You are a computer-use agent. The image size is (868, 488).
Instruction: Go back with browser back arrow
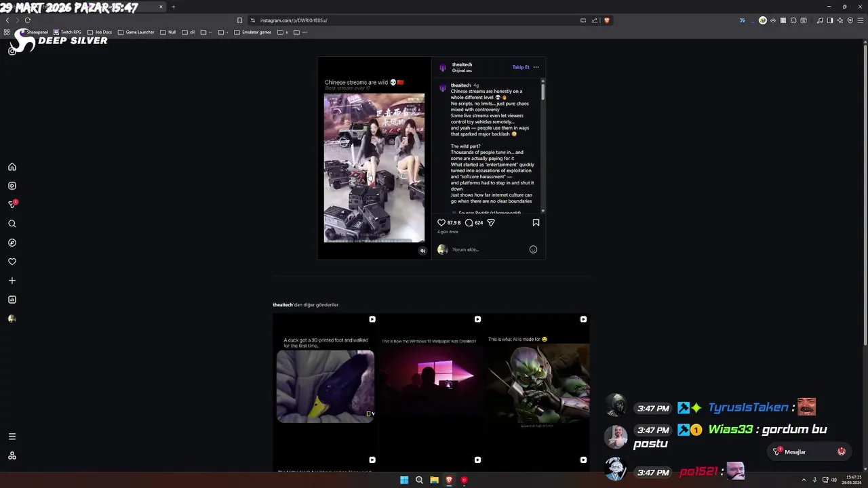(7, 20)
